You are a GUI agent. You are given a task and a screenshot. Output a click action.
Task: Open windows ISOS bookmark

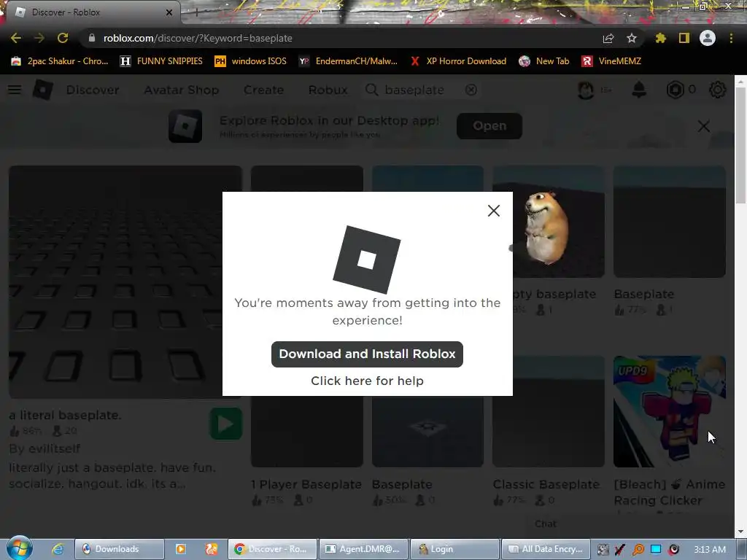point(251,61)
